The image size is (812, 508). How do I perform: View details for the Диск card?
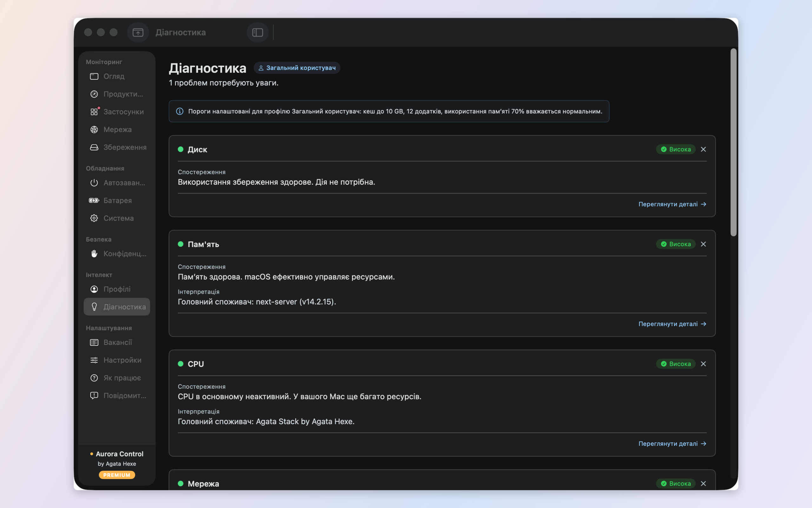[672, 204]
